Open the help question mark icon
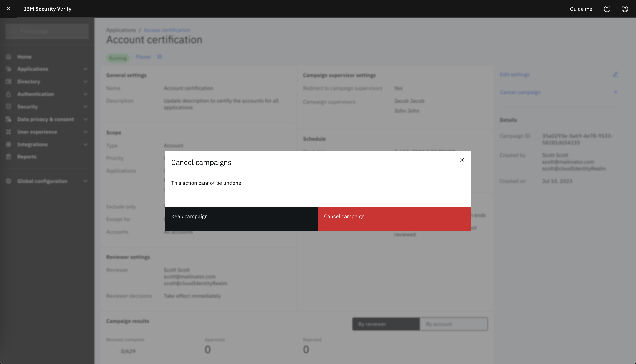 coord(607,9)
